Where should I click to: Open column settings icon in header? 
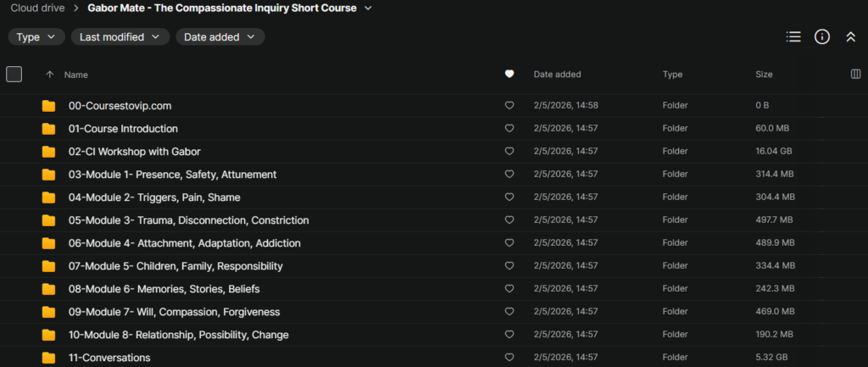pyautogui.click(x=855, y=75)
